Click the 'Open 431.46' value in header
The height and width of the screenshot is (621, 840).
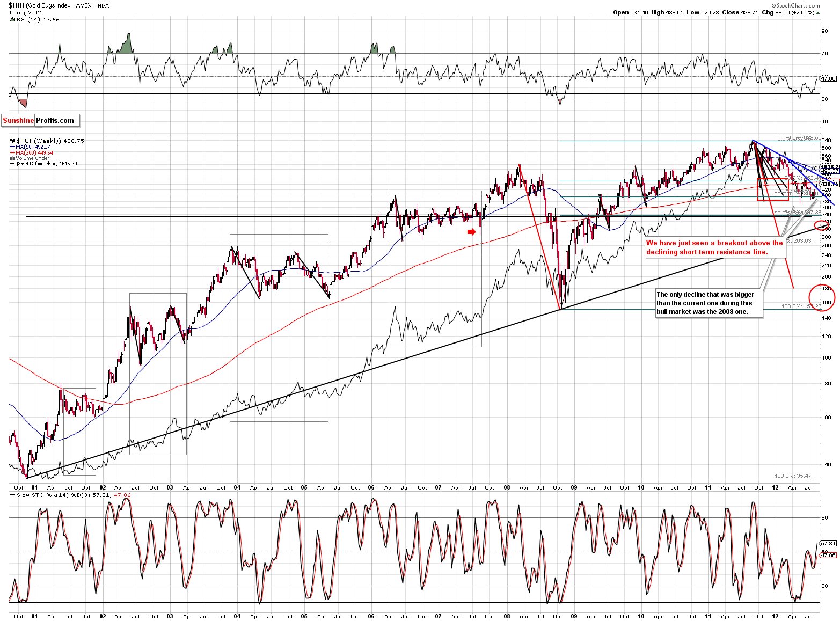pyautogui.click(x=631, y=12)
